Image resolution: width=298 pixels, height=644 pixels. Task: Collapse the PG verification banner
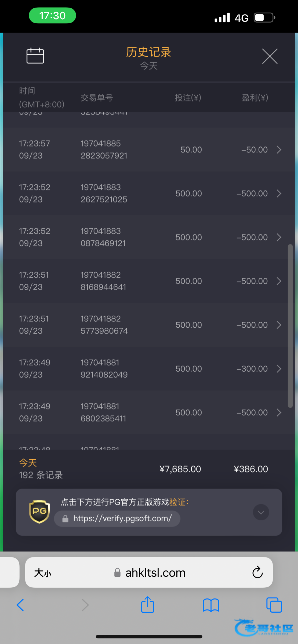coord(261,512)
